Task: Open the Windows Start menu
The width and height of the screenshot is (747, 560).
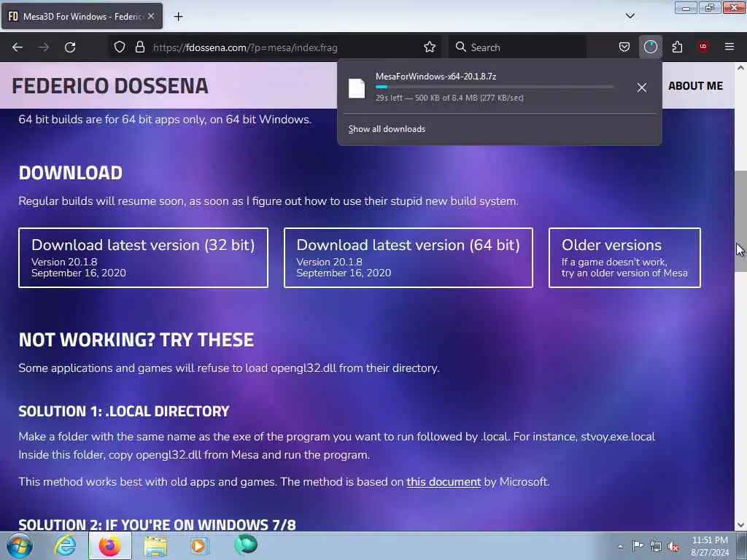Action: click(20, 545)
